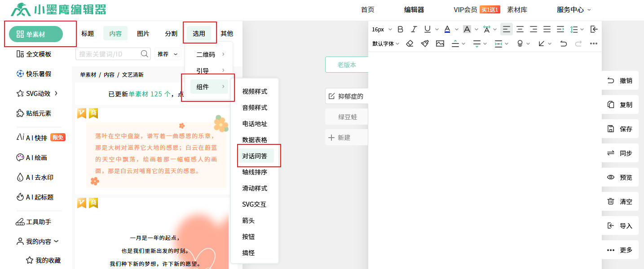Insert image via toolbar picture icon
Image resolution: width=644 pixels, height=269 pixels.
[x=440, y=43]
